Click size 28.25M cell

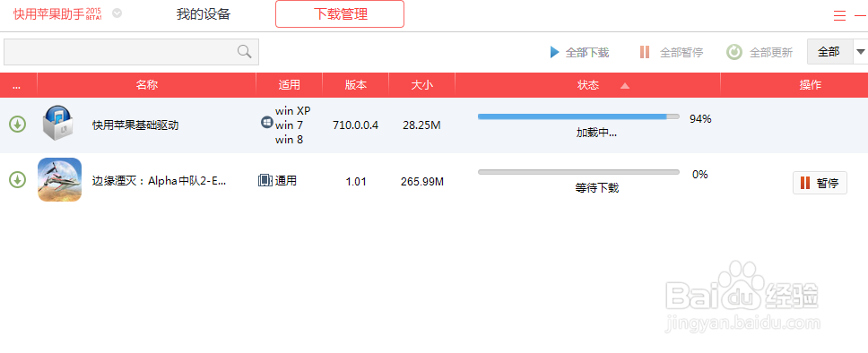(421, 125)
